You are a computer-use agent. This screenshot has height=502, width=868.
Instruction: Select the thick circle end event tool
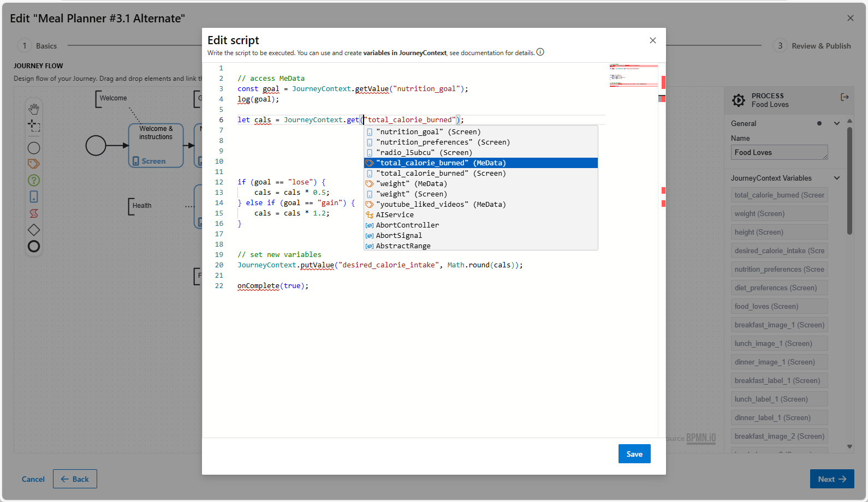34,247
